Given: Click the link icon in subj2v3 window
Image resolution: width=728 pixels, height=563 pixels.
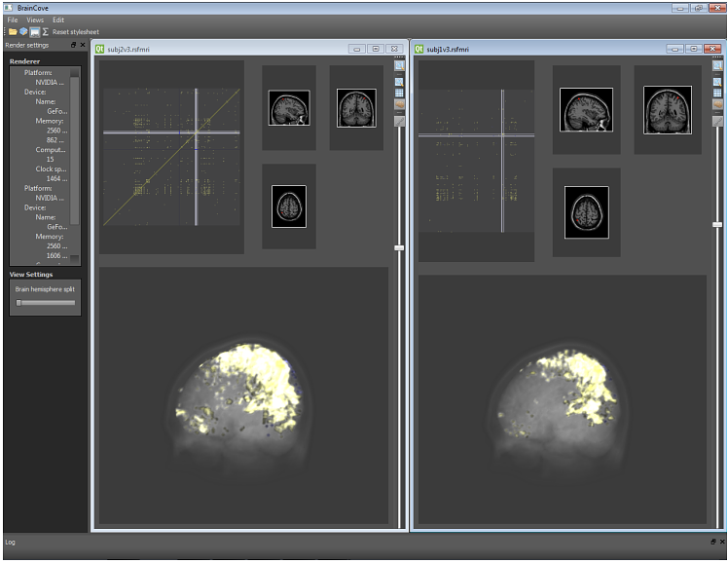Looking at the screenshot, I should coord(399,121).
